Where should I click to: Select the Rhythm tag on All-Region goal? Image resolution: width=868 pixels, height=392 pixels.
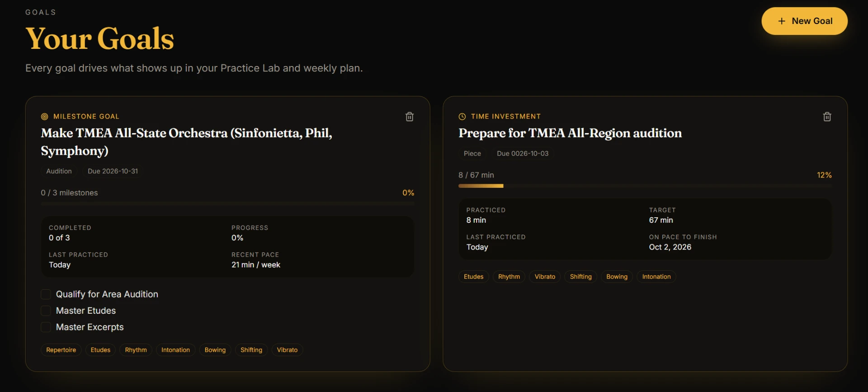pyautogui.click(x=509, y=277)
